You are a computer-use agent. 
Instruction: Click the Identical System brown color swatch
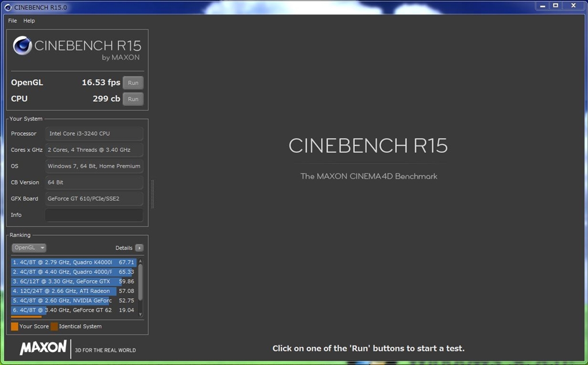[55, 326]
